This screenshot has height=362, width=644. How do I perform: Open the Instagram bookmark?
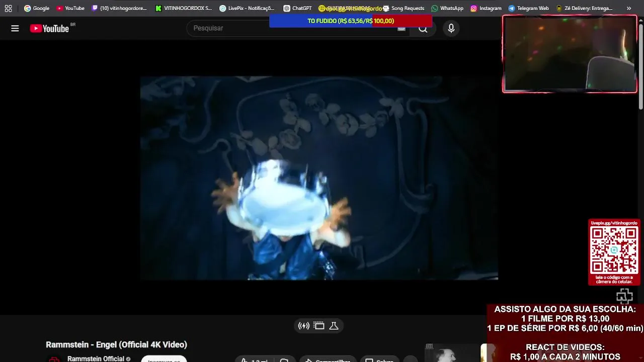(x=486, y=8)
